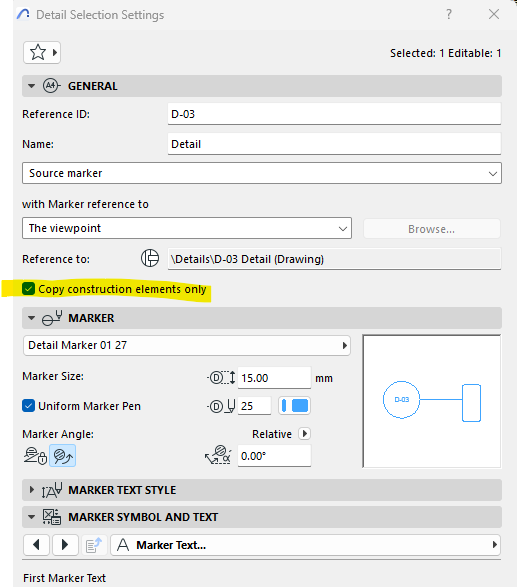This screenshot has height=587, width=517.
Task: Collapse the GENERAL panel
Action: 31,86
